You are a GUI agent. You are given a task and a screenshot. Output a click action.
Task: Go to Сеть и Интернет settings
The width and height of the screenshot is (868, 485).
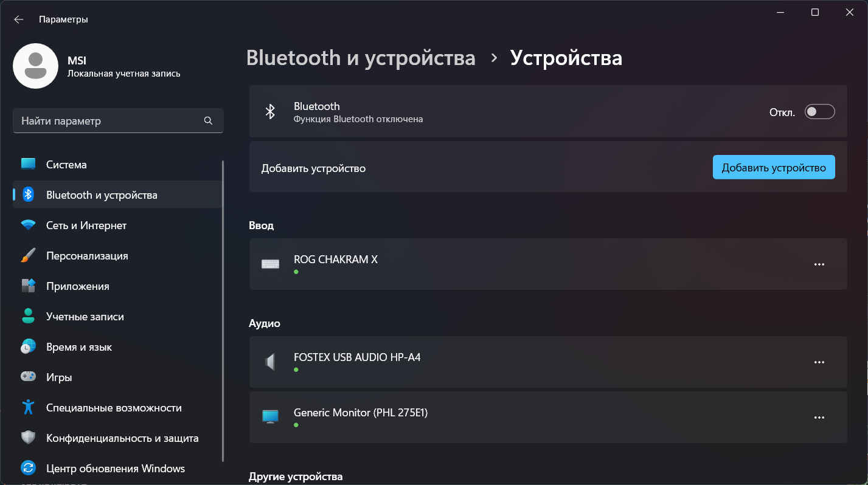tap(117, 225)
